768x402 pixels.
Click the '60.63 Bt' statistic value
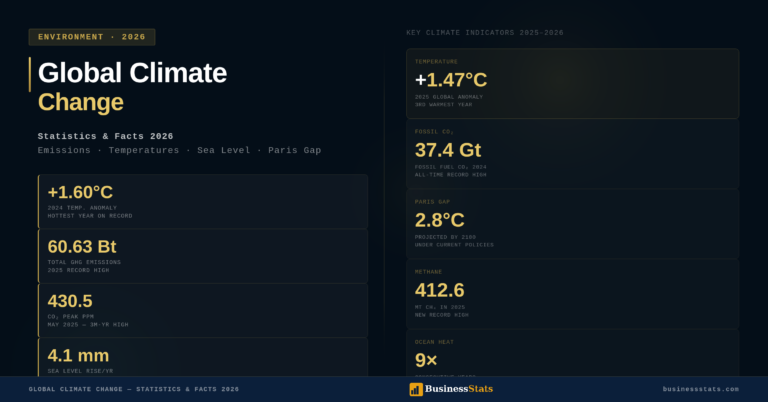(x=82, y=246)
